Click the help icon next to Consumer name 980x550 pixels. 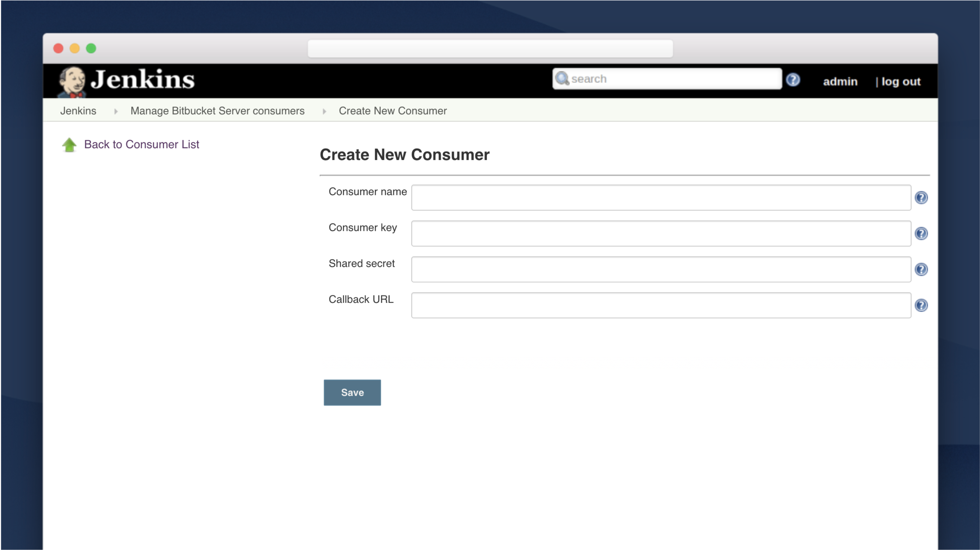[x=921, y=198]
